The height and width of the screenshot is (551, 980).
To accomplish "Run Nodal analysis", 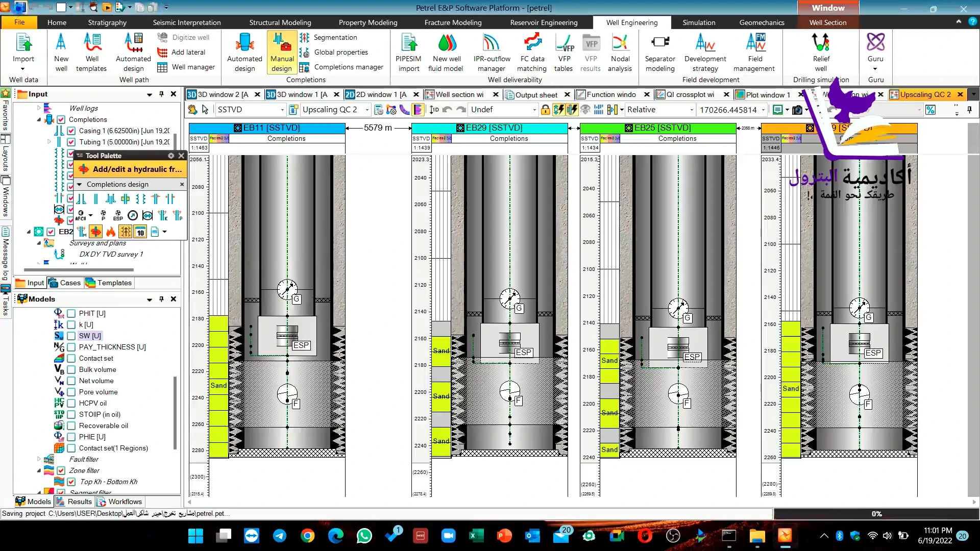I will click(620, 53).
